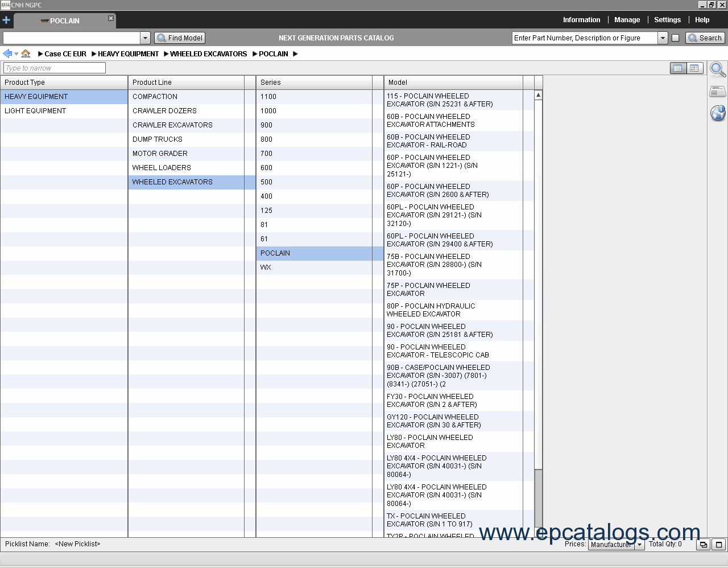Close the POCLAIN tab

tap(111, 18)
